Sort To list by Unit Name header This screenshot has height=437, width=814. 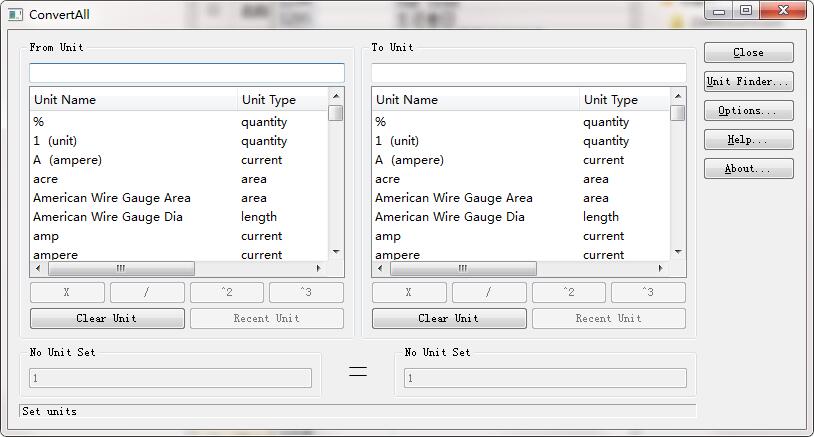476,99
